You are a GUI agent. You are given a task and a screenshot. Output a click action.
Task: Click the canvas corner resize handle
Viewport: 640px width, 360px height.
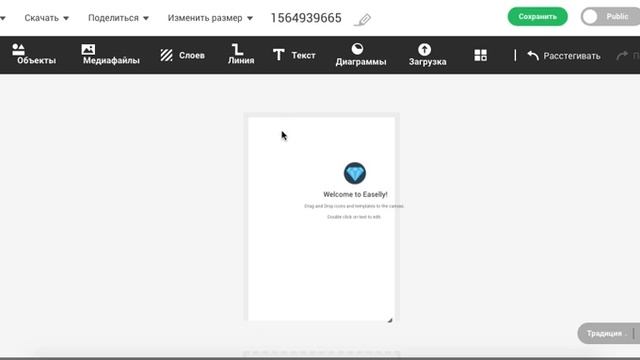390,320
